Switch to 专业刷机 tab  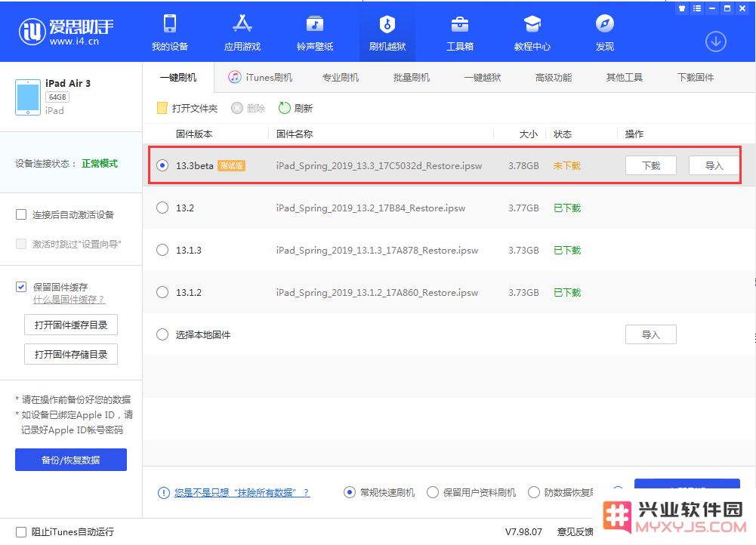click(341, 78)
